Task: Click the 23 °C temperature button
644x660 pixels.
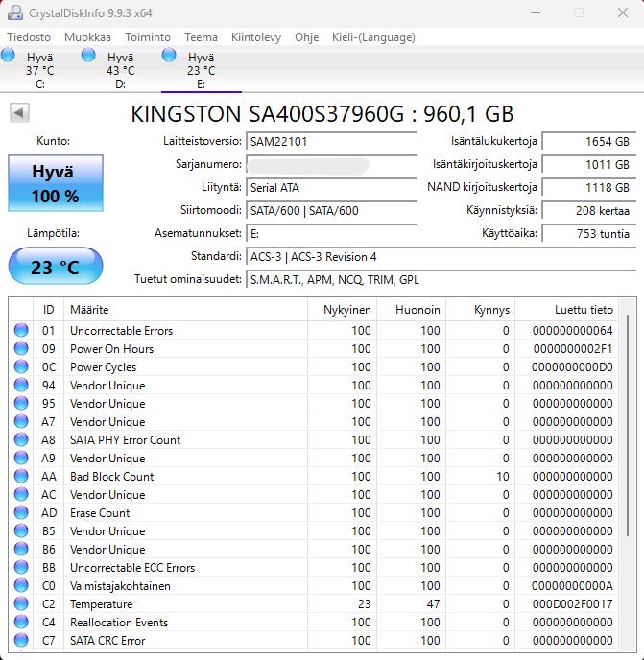Action: [x=56, y=266]
